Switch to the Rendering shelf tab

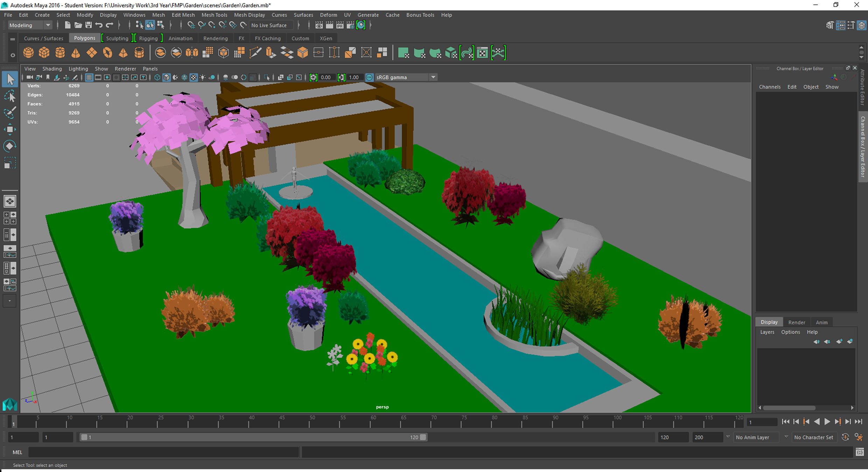(x=215, y=39)
